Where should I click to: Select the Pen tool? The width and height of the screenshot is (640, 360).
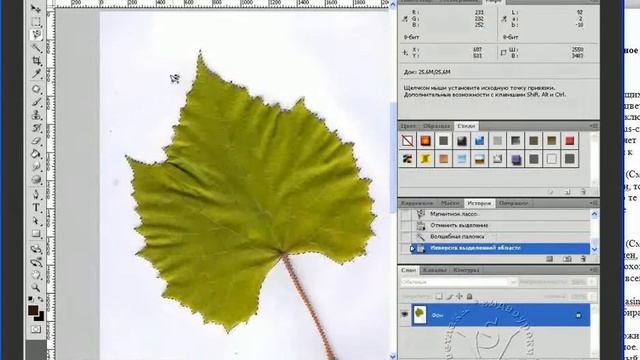(x=36, y=194)
